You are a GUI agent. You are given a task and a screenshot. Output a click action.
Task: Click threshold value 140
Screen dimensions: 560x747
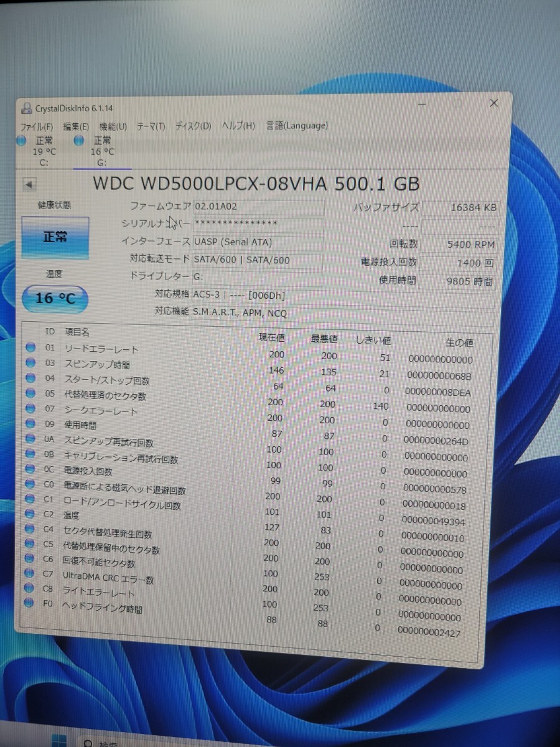381,406
